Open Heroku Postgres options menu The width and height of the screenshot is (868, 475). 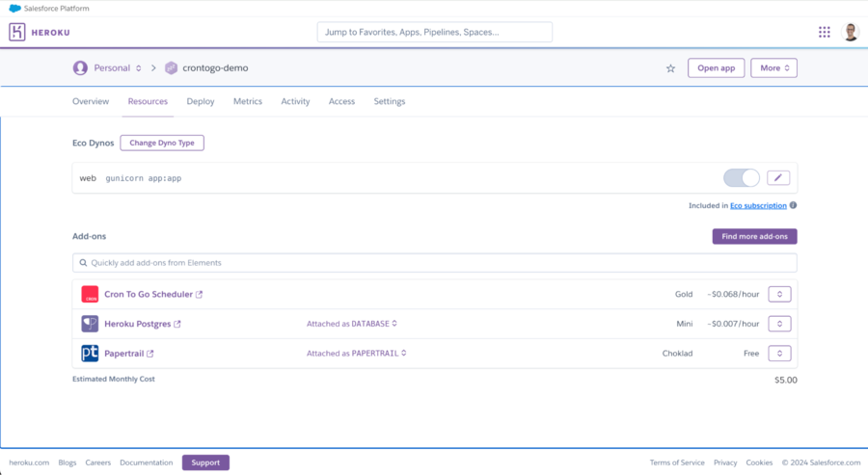(x=779, y=324)
